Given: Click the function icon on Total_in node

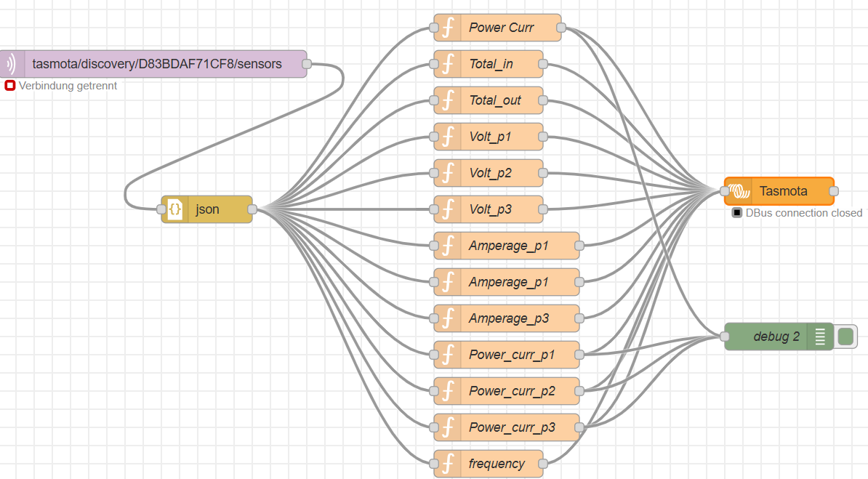Looking at the screenshot, I should (x=448, y=64).
